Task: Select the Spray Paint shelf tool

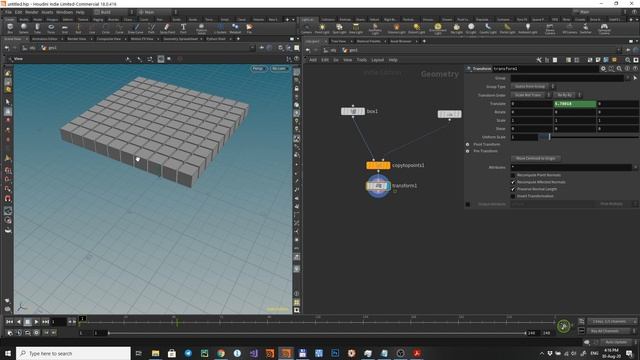Action: [167, 28]
